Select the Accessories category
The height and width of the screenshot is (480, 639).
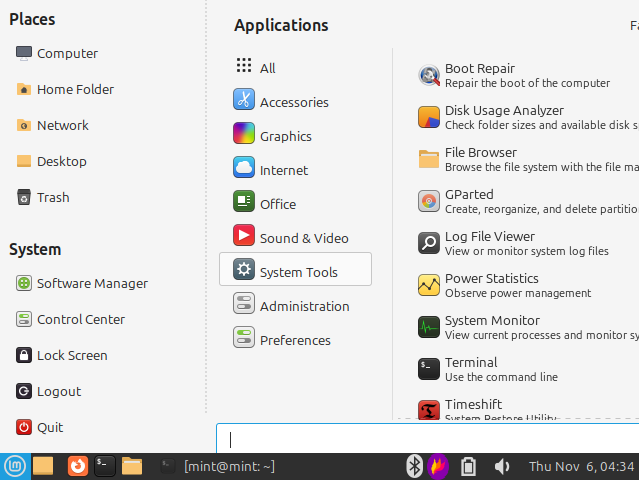click(294, 102)
